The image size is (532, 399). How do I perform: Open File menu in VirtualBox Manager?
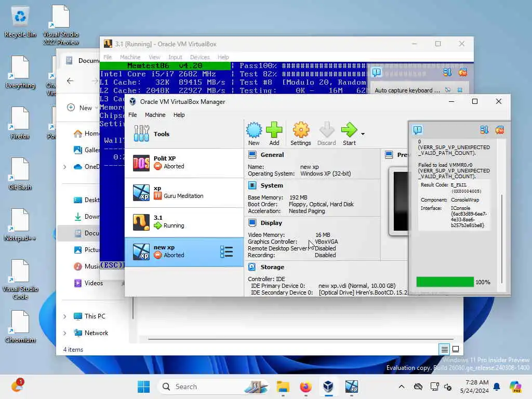tap(132, 115)
